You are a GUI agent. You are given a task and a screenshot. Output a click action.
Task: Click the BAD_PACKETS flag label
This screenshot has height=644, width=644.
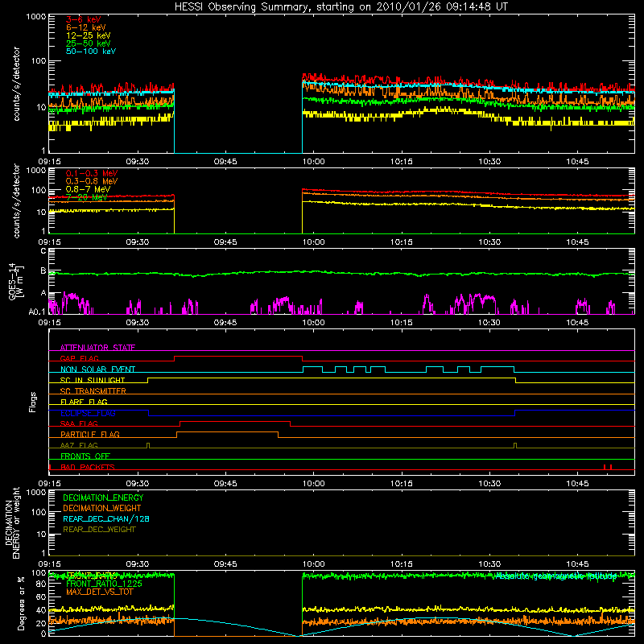[88, 467]
